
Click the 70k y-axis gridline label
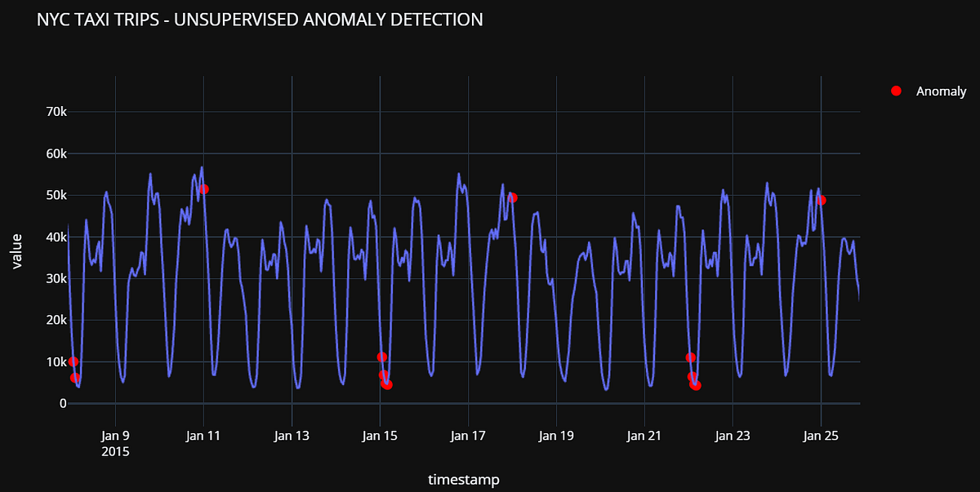[55, 112]
